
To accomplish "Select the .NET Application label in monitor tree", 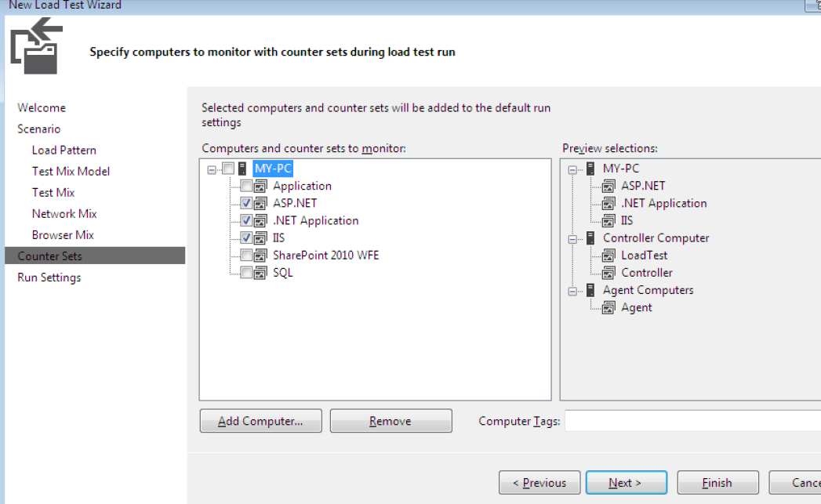I will (316, 220).
